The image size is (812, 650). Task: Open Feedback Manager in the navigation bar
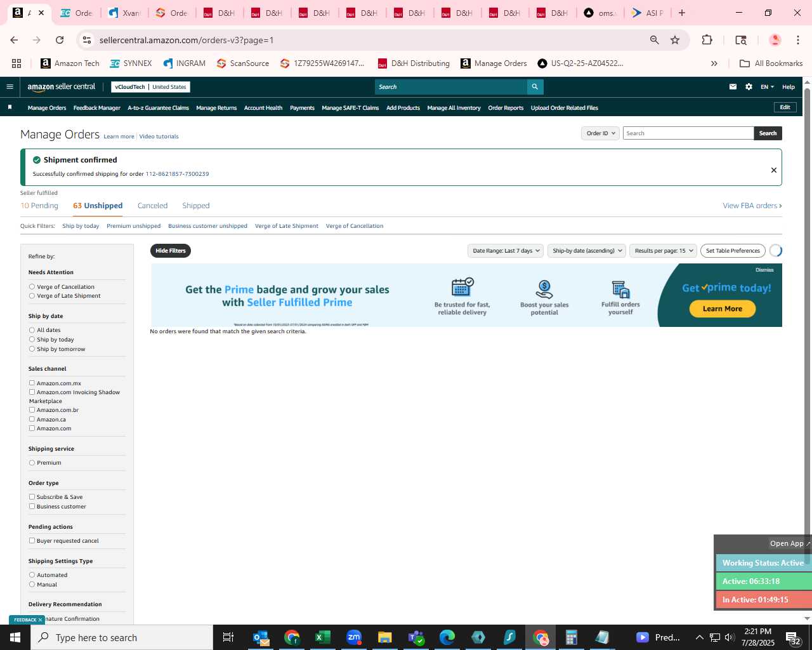96,108
